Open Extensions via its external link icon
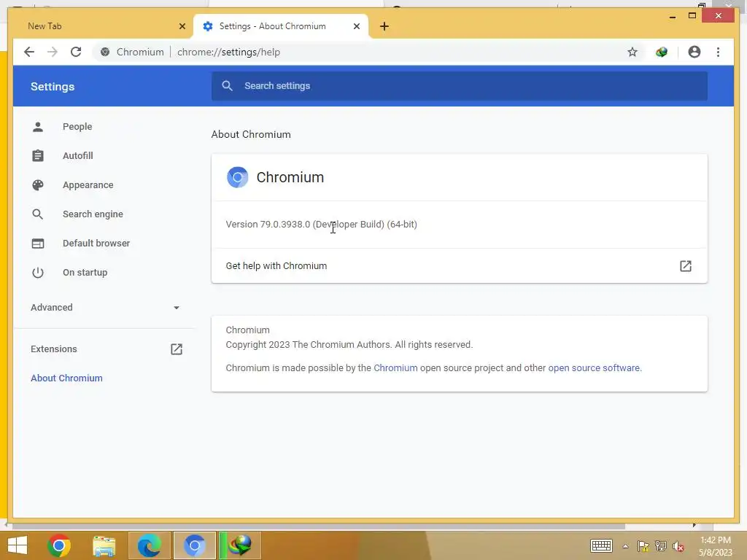The width and height of the screenshot is (747, 560). point(177,349)
